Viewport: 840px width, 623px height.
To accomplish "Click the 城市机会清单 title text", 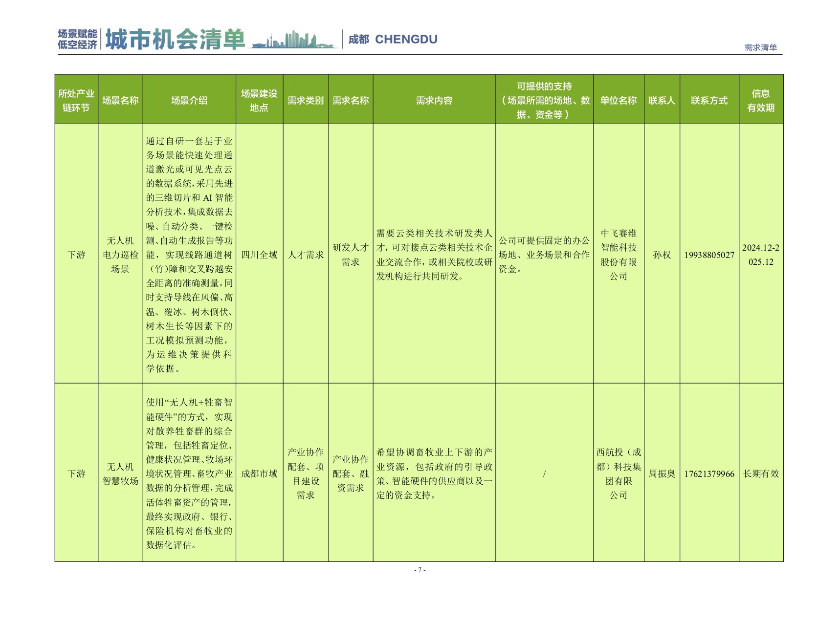I will pyautogui.click(x=175, y=39).
